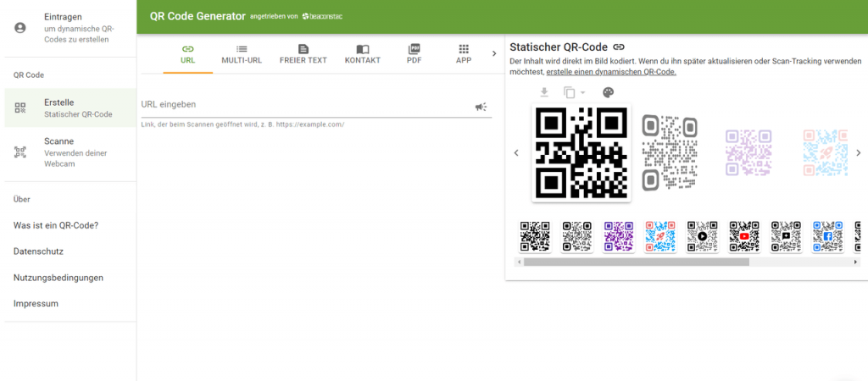
Task: Select the faded rocket QR design preview
Action: (x=826, y=152)
